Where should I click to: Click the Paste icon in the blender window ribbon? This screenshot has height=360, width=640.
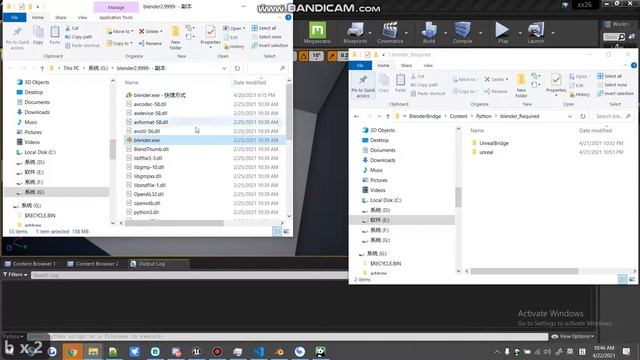(55, 35)
